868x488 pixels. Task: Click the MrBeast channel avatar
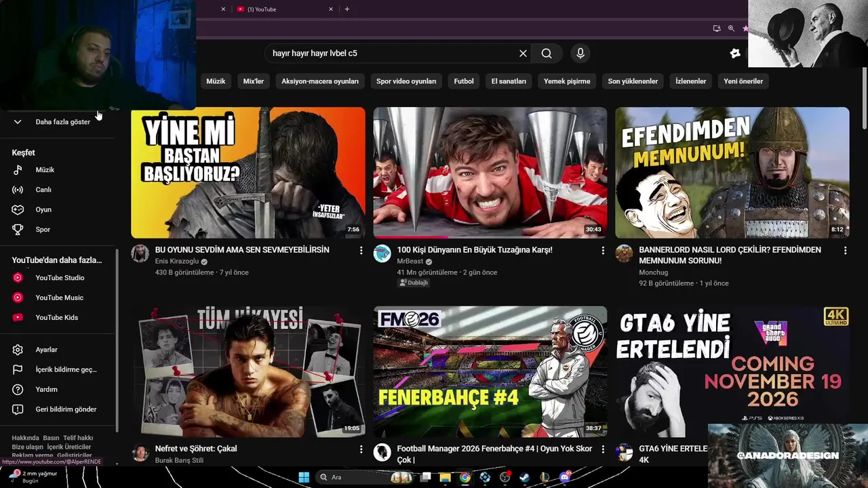coord(382,253)
